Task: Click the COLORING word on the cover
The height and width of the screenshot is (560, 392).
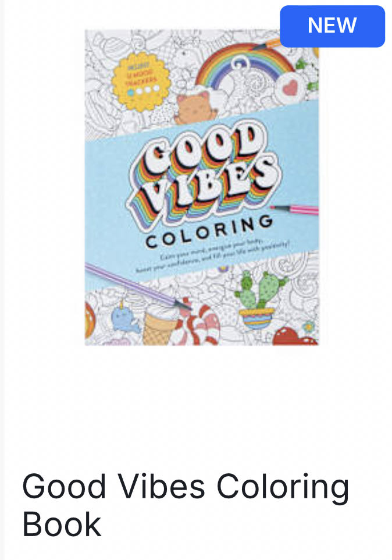Action: 209,232
